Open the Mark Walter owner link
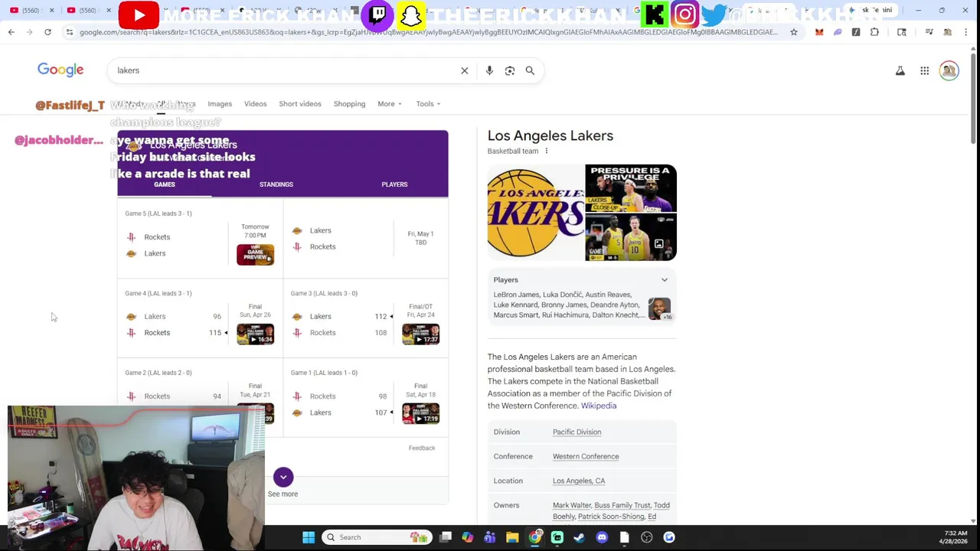This screenshot has height=551, width=980. (572, 506)
